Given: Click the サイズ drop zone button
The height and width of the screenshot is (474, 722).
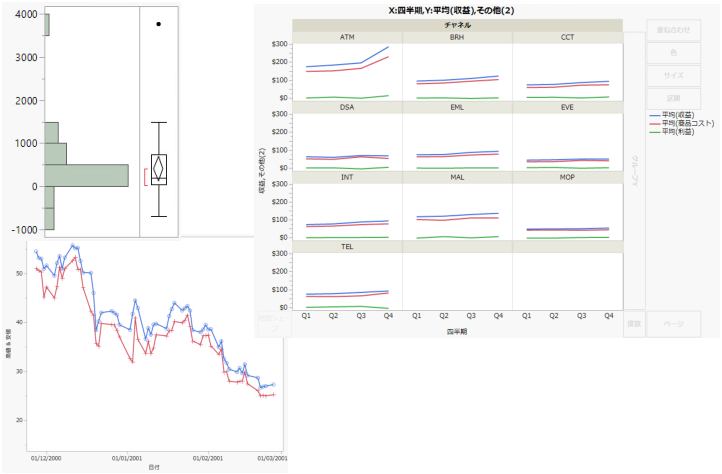Looking at the screenshot, I should (673, 76).
